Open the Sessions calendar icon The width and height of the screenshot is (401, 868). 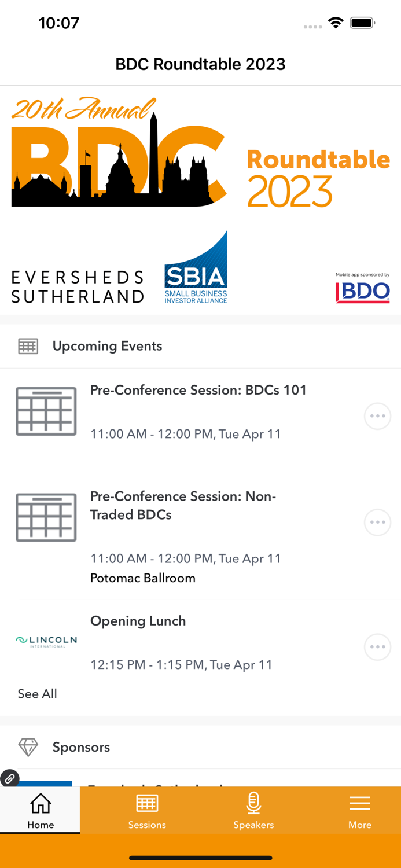pyautogui.click(x=147, y=803)
